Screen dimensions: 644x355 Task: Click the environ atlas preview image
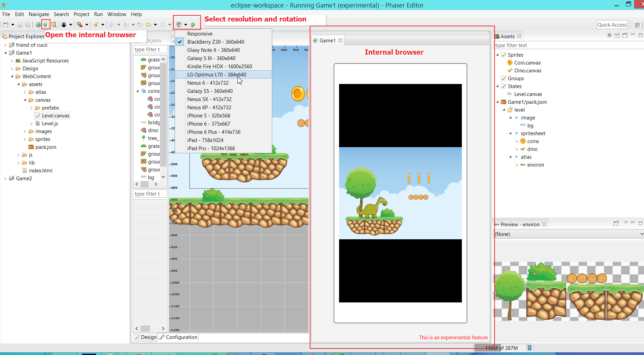(x=569, y=291)
